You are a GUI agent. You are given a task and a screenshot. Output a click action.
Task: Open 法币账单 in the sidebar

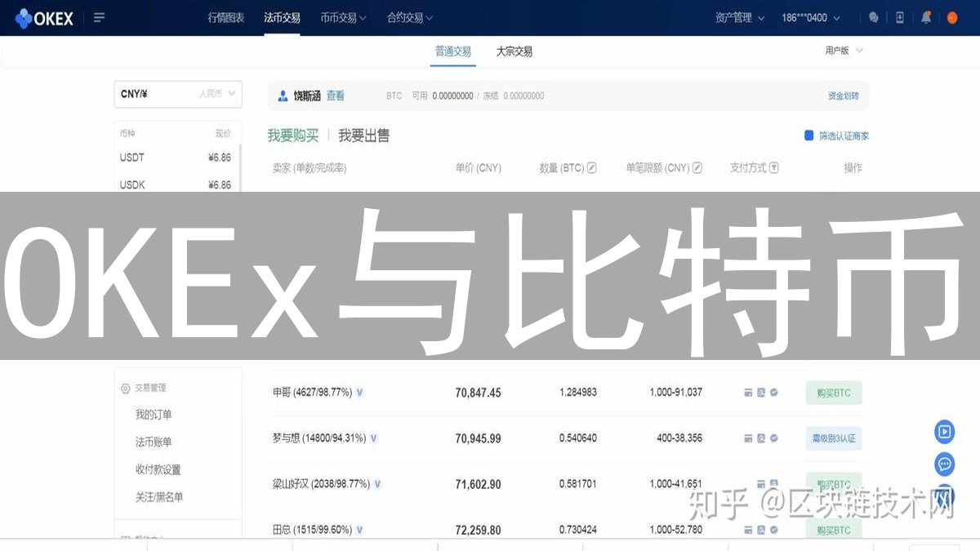[x=154, y=442]
